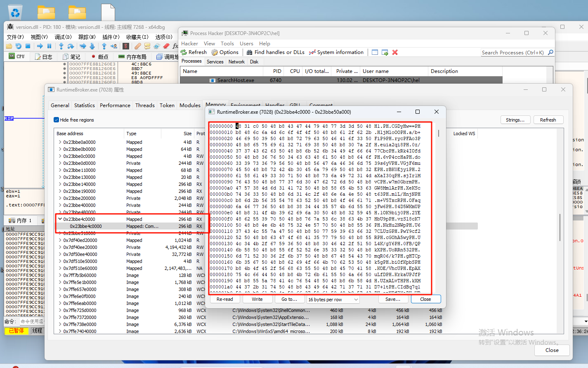Click Process Hacker Refresh toolbar button

[x=194, y=52]
